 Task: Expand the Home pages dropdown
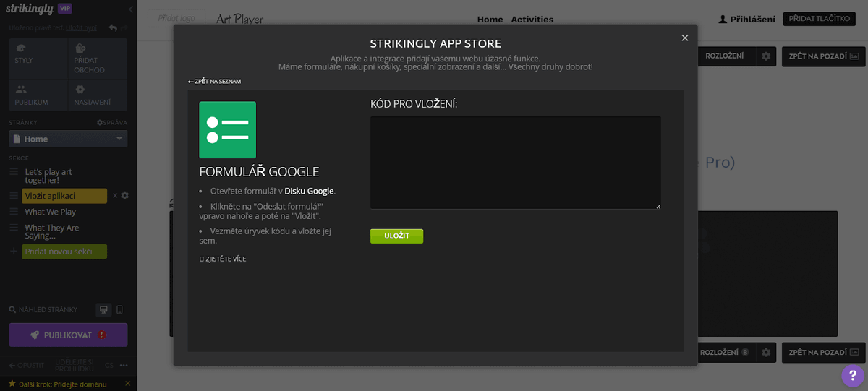tap(68, 139)
